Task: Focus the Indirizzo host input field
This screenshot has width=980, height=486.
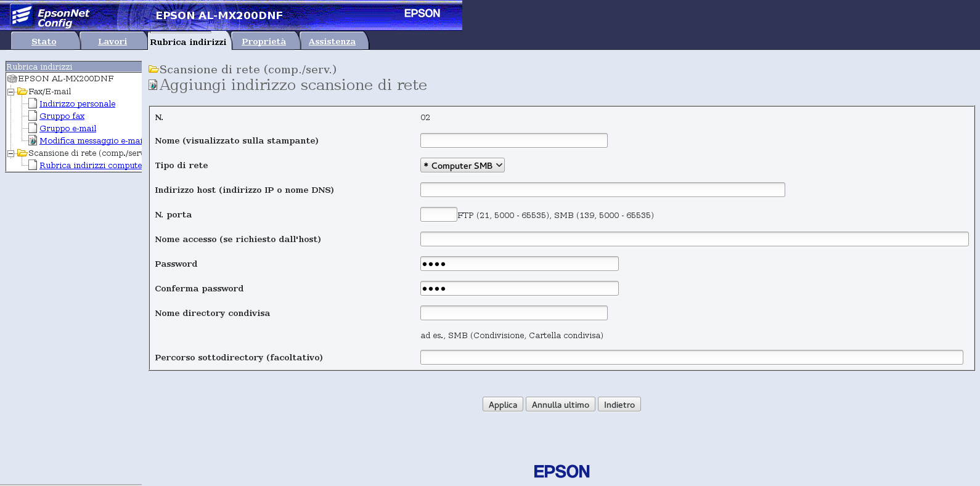Action: coord(603,190)
